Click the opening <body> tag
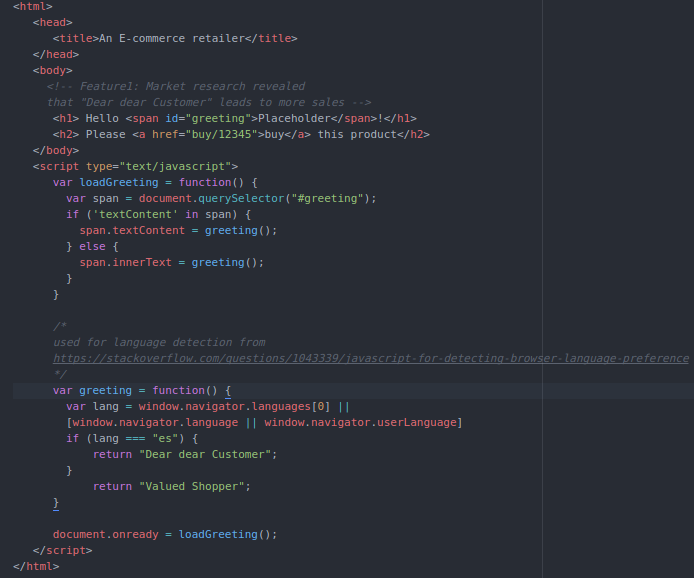 click(x=53, y=70)
